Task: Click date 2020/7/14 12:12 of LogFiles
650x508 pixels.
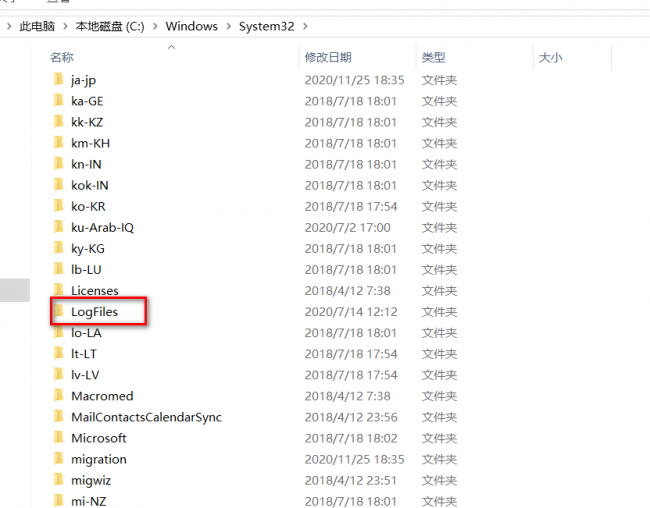Action: 351,312
